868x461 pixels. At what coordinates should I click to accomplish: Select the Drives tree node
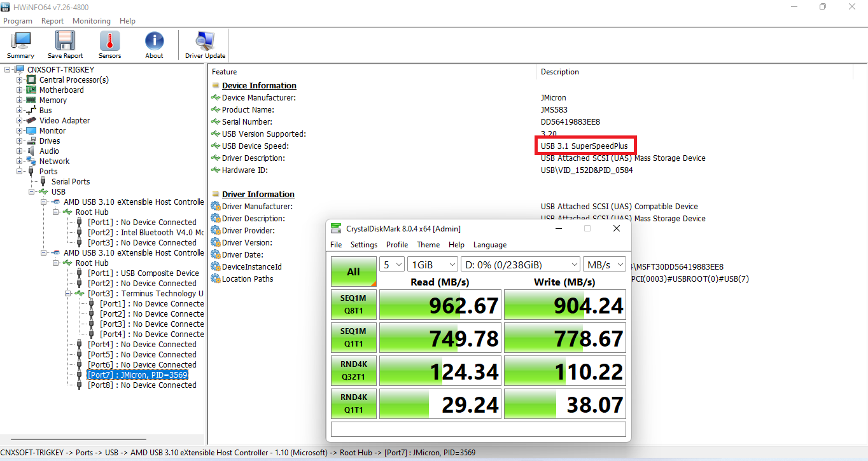50,141
